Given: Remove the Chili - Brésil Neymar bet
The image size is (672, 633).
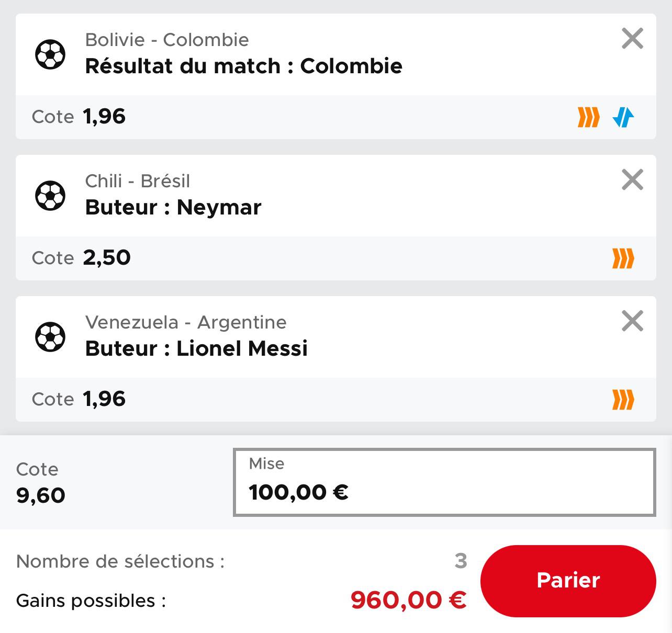Looking at the screenshot, I should (632, 180).
